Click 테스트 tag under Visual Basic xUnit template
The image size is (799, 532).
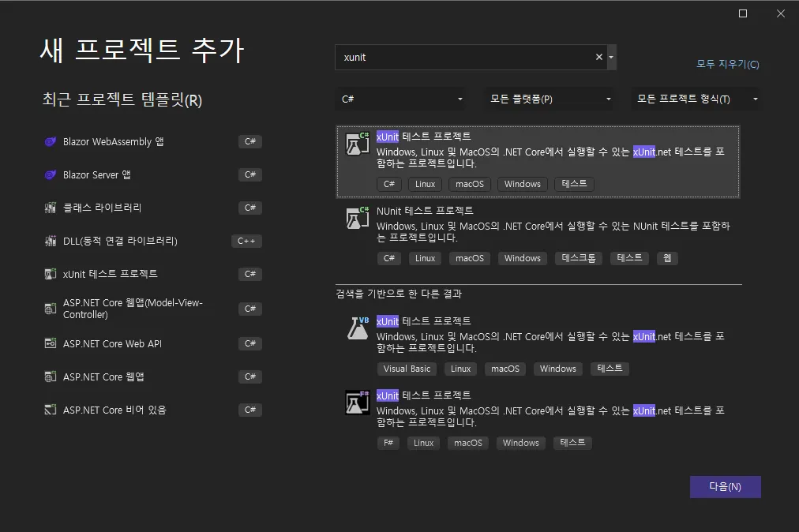610,369
